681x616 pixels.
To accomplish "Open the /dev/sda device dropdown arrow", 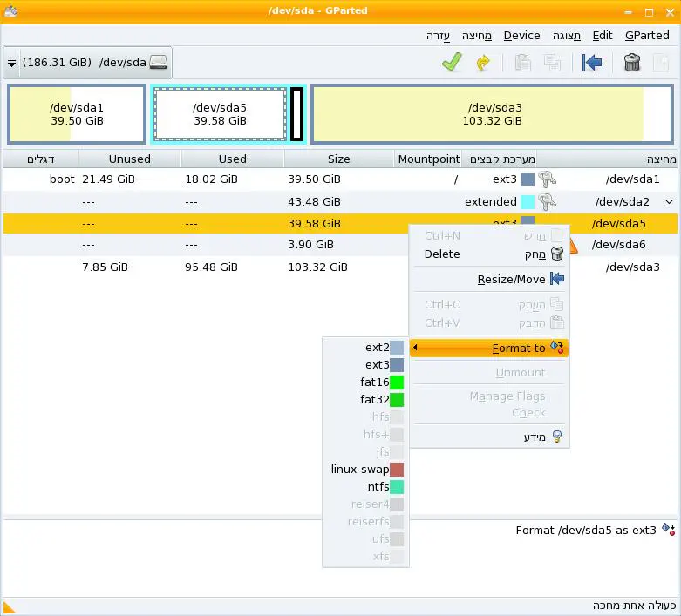I will click(12, 64).
